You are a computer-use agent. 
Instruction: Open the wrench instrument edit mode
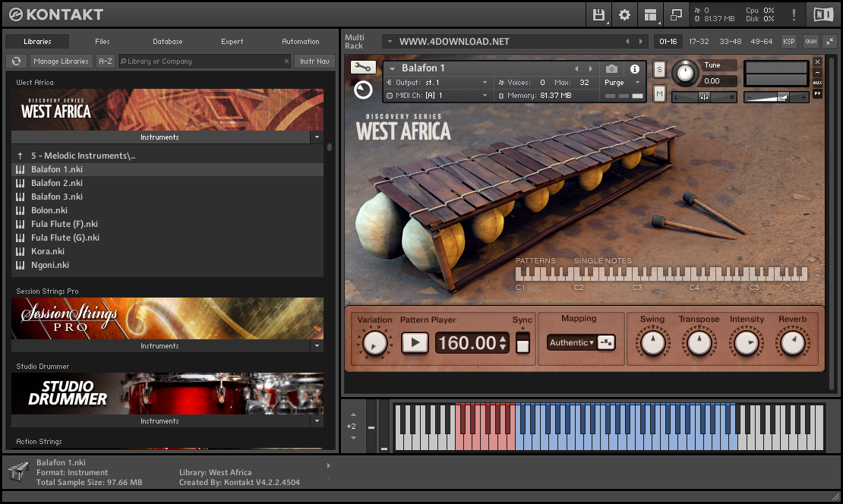click(363, 68)
